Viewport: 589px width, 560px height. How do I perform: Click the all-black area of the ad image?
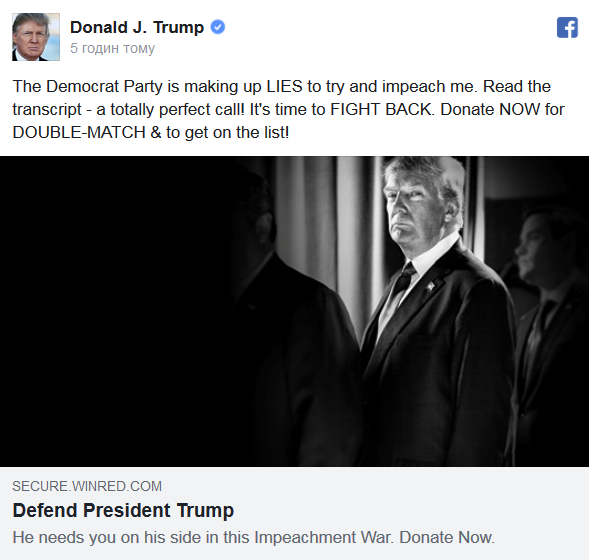coord(113,311)
